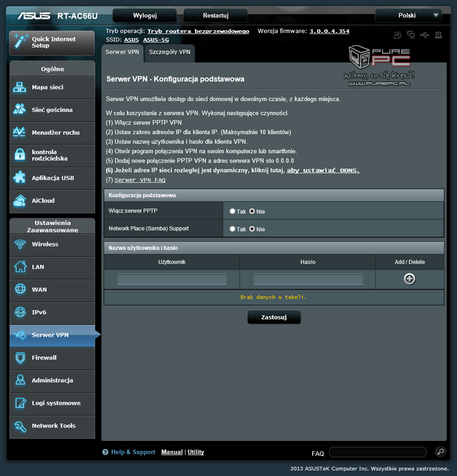
Task: Click the printer status icon
Action: [438, 35]
